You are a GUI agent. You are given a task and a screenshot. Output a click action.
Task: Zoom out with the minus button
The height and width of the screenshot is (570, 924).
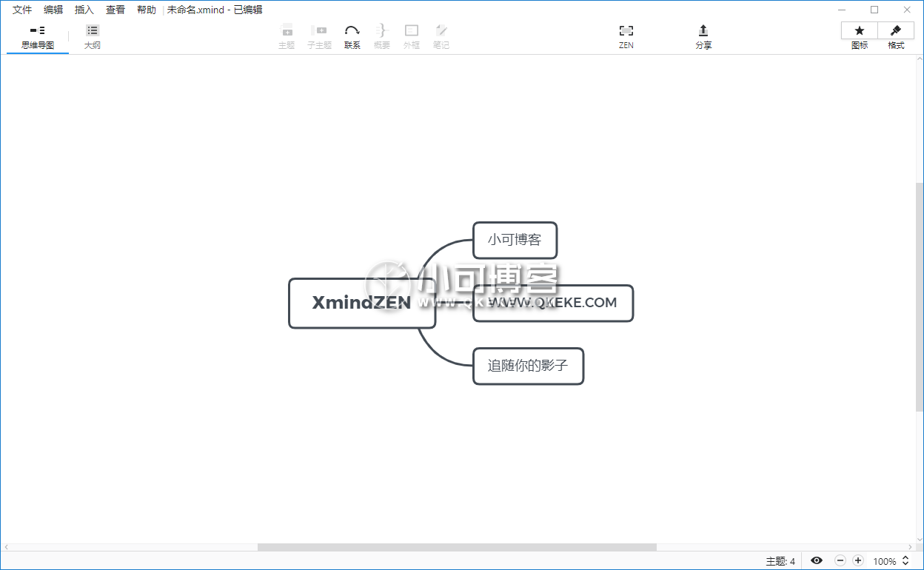point(840,561)
